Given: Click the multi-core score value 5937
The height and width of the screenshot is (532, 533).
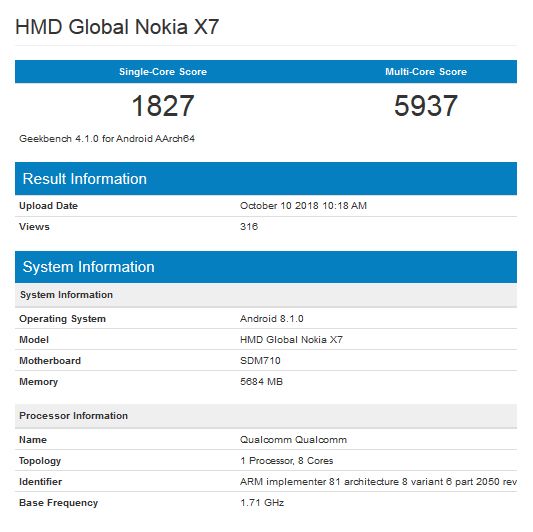Looking at the screenshot, I should (x=426, y=106).
